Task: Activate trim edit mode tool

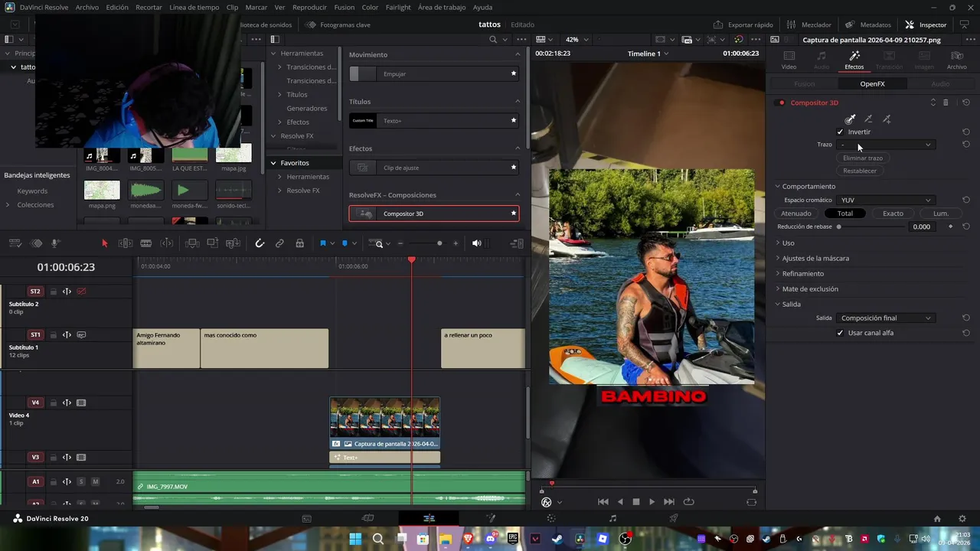Action: tap(126, 243)
